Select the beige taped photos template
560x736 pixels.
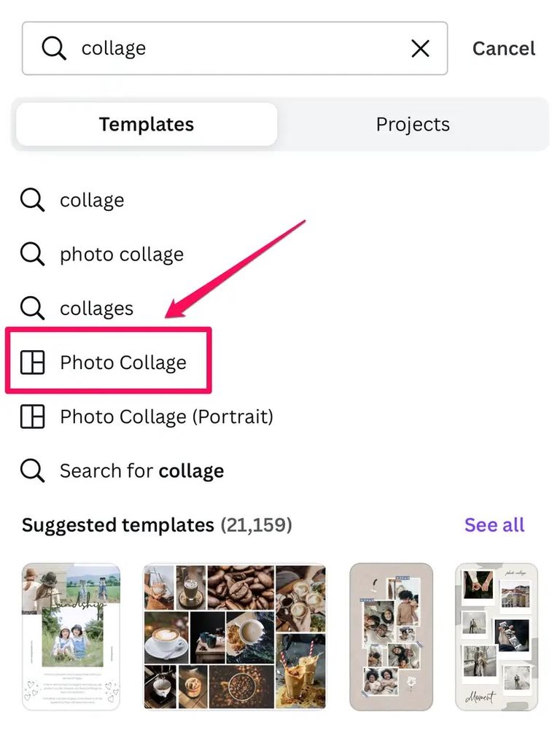tap(391, 636)
